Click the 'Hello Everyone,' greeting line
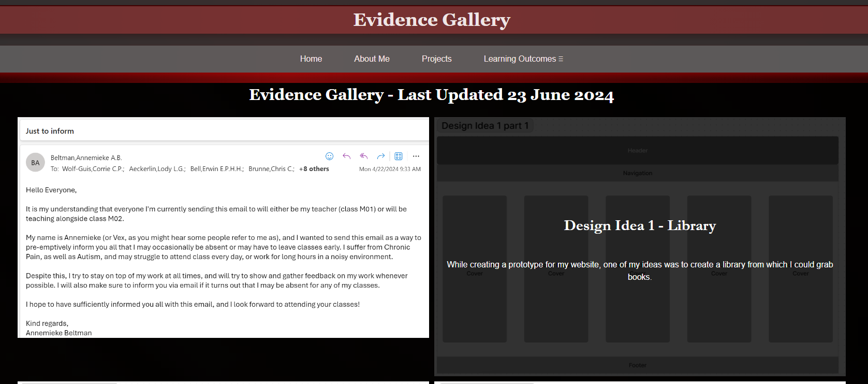868x384 pixels. 51,190
